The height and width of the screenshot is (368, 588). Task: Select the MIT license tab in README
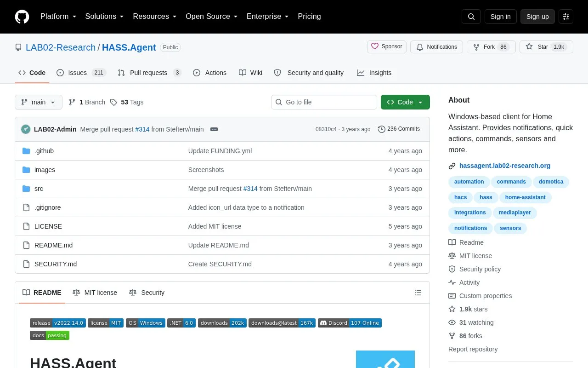(x=95, y=293)
